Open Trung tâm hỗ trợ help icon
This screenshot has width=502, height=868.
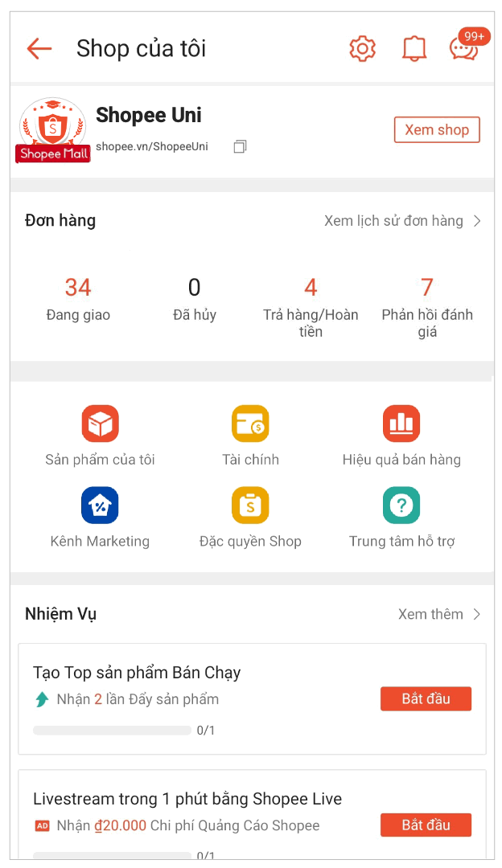pyautogui.click(x=401, y=506)
